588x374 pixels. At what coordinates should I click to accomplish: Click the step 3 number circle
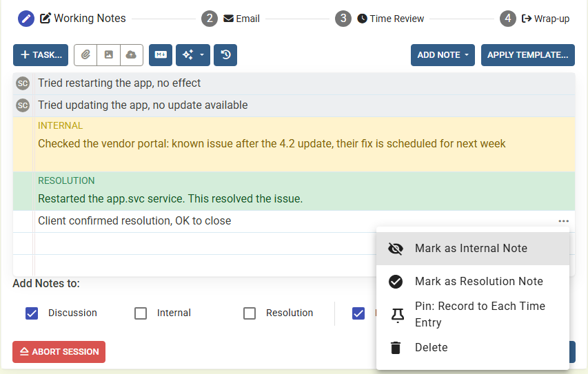343,19
